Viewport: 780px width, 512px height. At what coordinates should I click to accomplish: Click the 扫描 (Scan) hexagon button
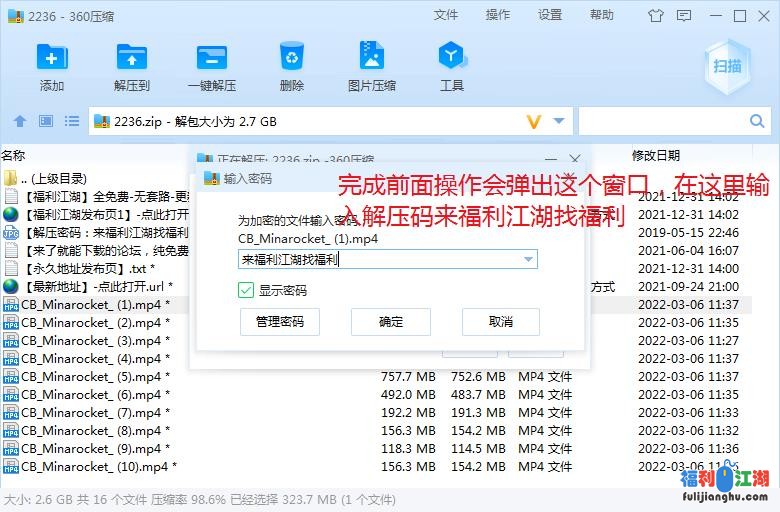click(727, 67)
